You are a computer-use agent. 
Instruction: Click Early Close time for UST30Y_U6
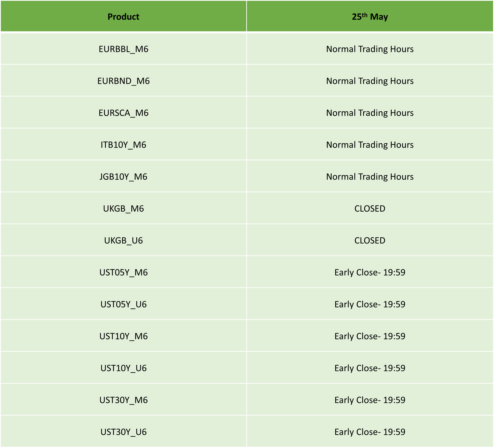coord(370,432)
